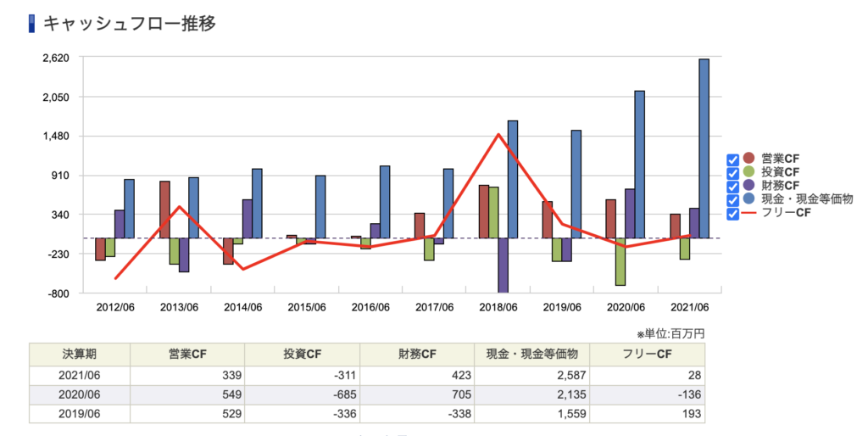Viewport: 868px width, 436px height.
Task: Click the 現金・現金等価物 table column header
Action: [x=532, y=354]
